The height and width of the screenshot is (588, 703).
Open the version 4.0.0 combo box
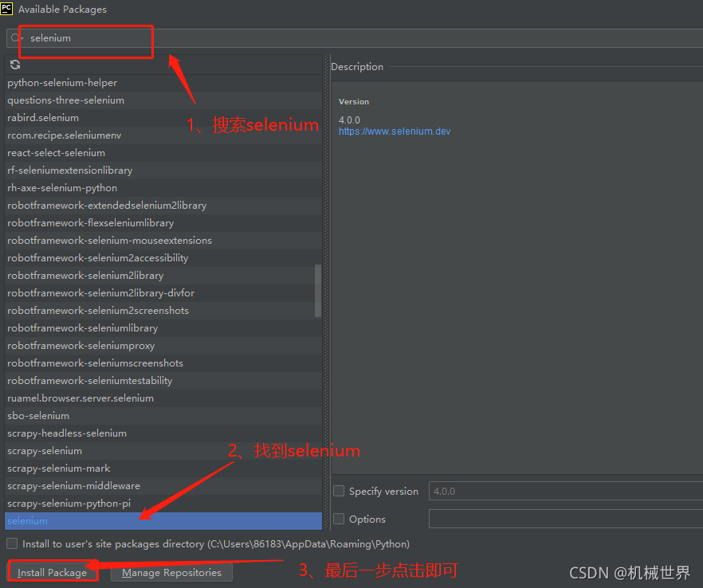pos(566,491)
